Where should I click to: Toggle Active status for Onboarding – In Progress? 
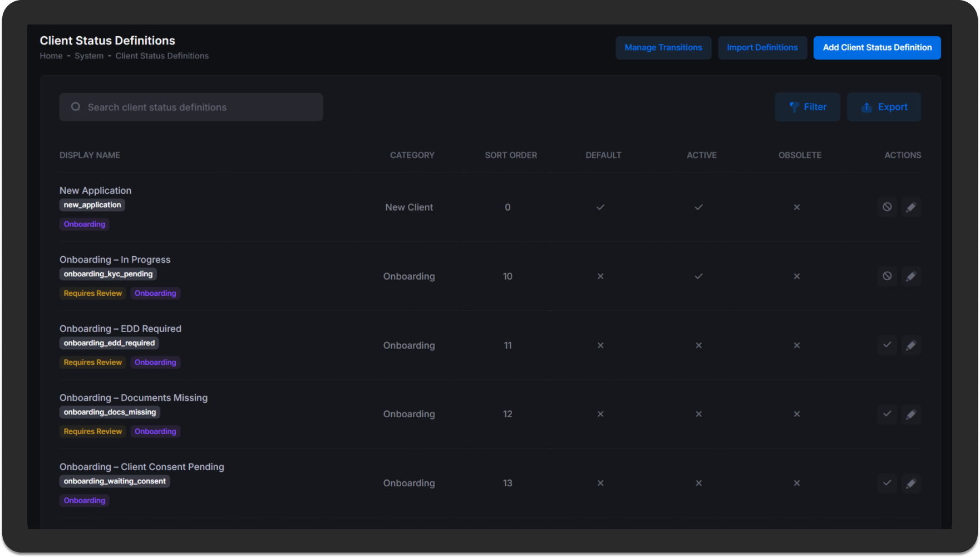(x=698, y=276)
